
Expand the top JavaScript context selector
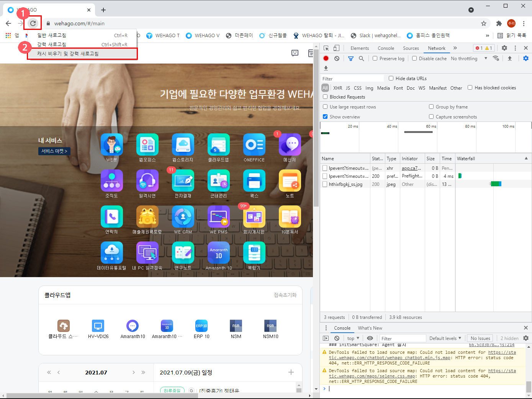click(x=353, y=338)
